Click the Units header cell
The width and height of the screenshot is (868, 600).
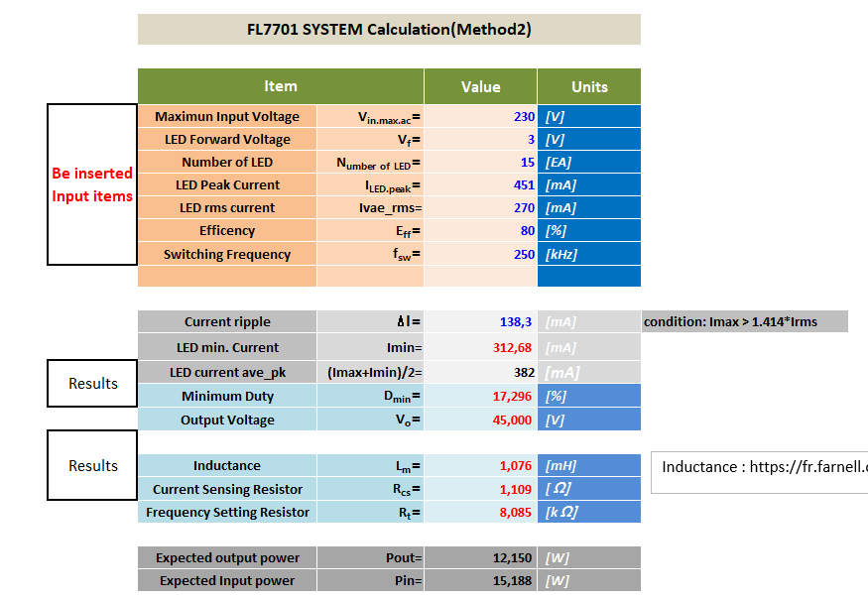click(589, 86)
